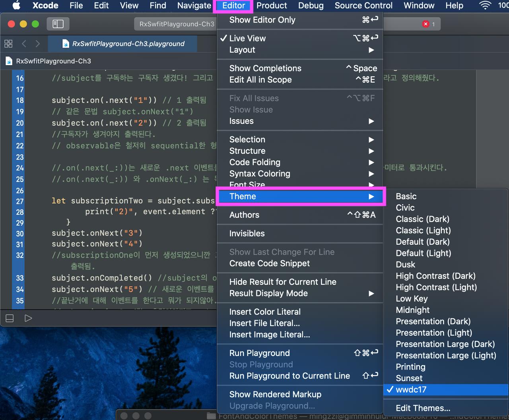Select the High Contrast (Dark) theme

pos(446,276)
